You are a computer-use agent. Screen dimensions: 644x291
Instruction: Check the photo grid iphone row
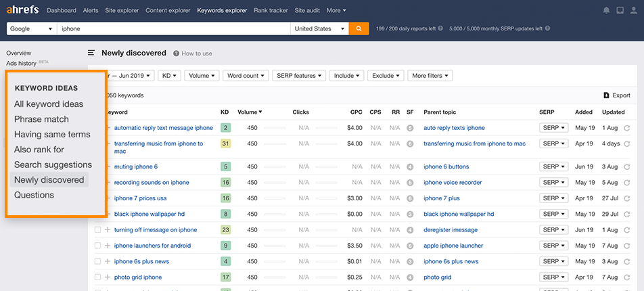tap(97, 277)
